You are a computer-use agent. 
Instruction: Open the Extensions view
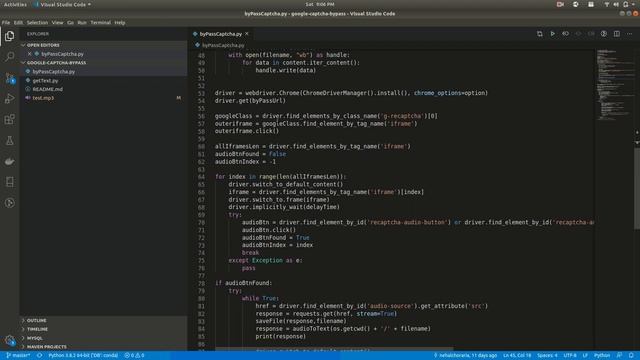tap(9, 119)
